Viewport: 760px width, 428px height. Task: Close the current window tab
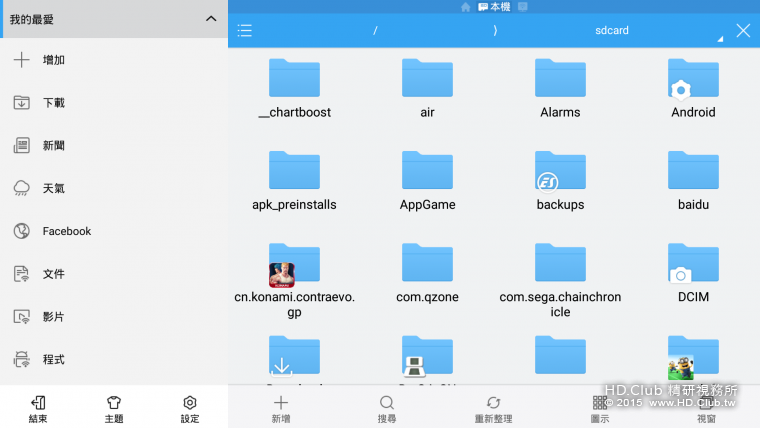pos(743,31)
